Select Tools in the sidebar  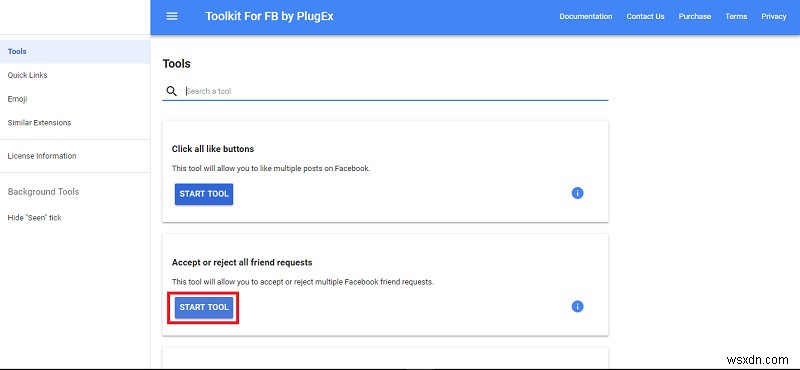coord(75,52)
